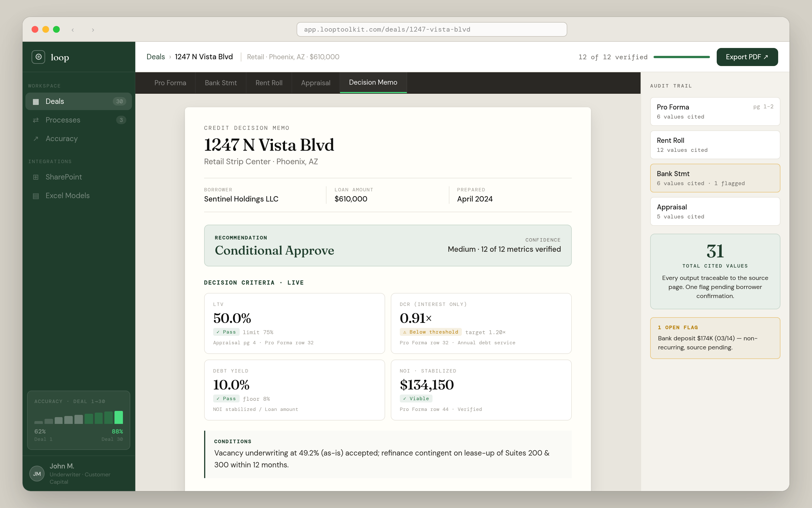
Task: Click the 31 total cited values card
Action: 715,271
